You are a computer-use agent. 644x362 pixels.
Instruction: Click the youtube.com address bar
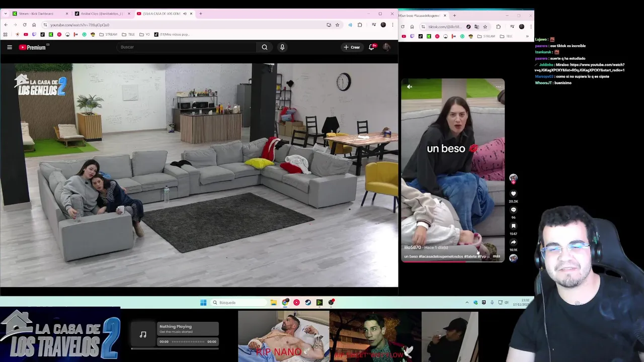tap(186, 25)
